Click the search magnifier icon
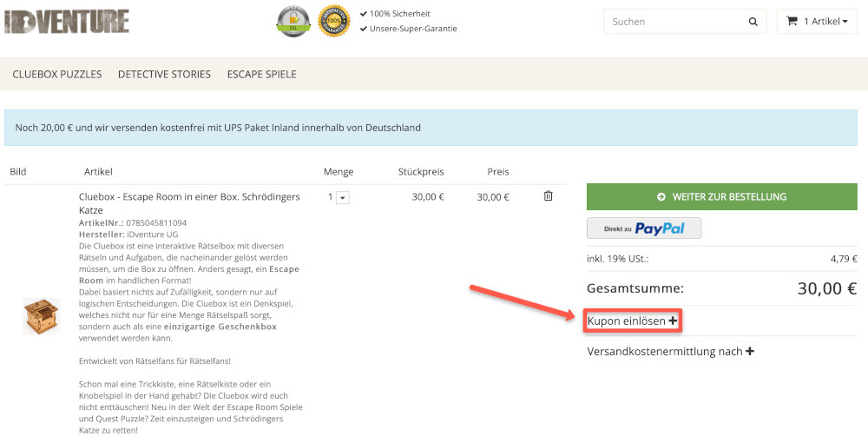The width and height of the screenshot is (868, 443). tap(753, 22)
